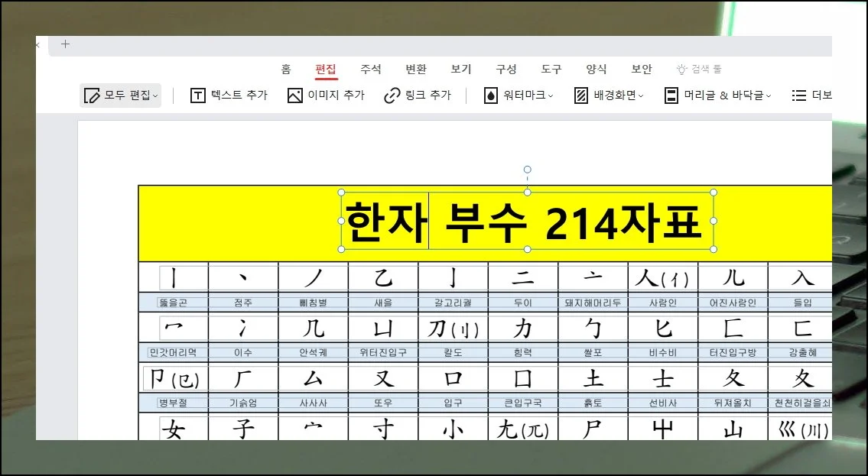Click the rotation handle above the title box

527,170
